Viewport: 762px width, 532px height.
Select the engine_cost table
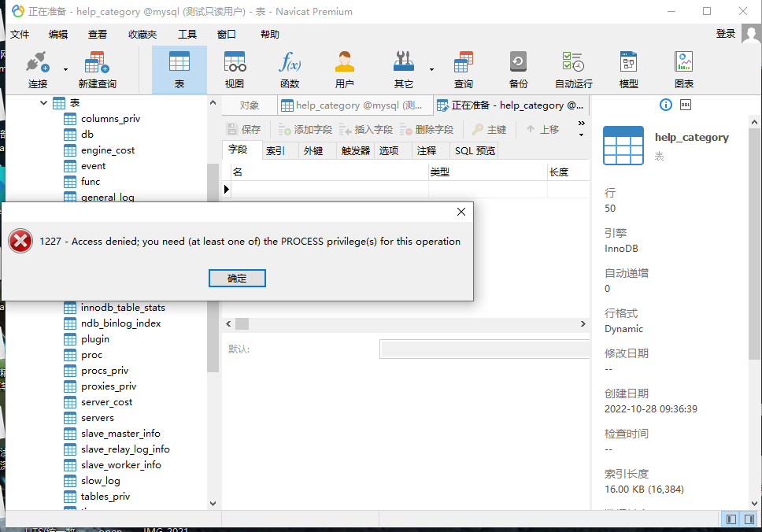[107, 150]
